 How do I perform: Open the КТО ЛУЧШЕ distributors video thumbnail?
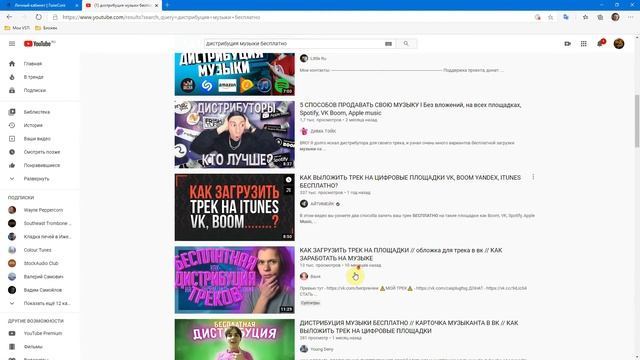(x=234, y=134)
